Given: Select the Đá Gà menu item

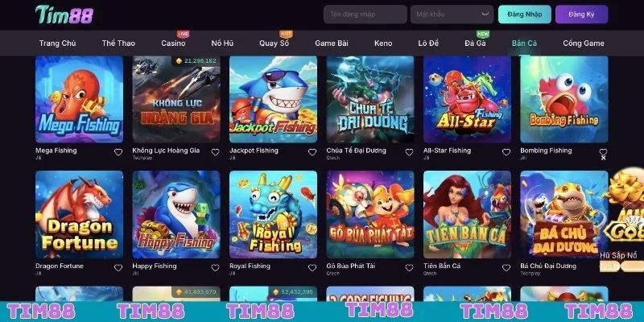Looking at the screenshot, I should 475,43.
